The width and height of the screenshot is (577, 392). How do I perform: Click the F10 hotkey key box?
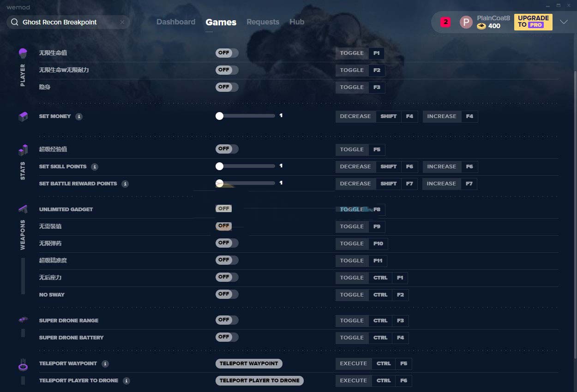pos(379,244)
